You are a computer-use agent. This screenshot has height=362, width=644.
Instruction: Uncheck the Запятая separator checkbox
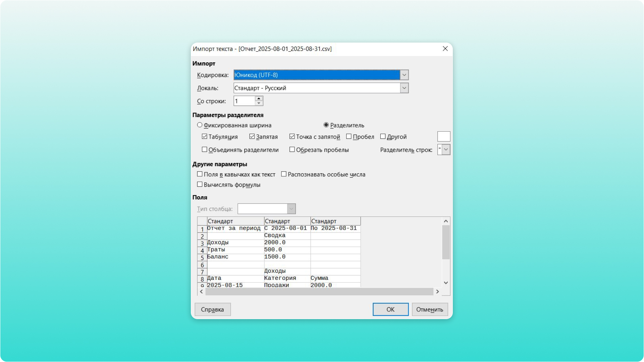click(x=252, y=136)
